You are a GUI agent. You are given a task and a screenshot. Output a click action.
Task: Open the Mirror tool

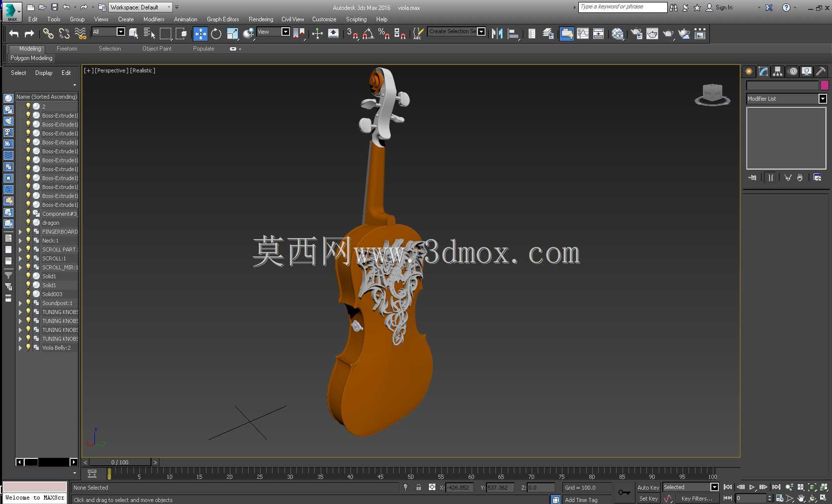497,33
